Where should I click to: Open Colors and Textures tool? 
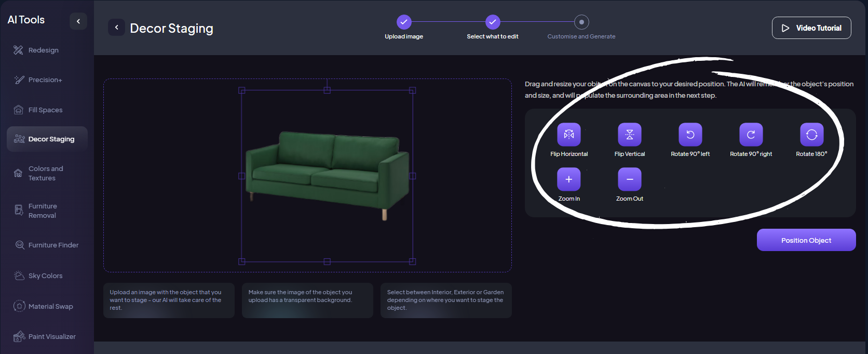tap(46, 174)
